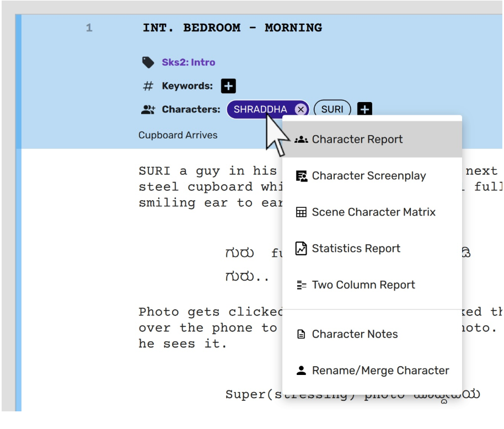The width and height of the screenshot is (504, 429).
Task: Remove SHRADDHA using the chip's x icon
Action: [x=301, y=109]
